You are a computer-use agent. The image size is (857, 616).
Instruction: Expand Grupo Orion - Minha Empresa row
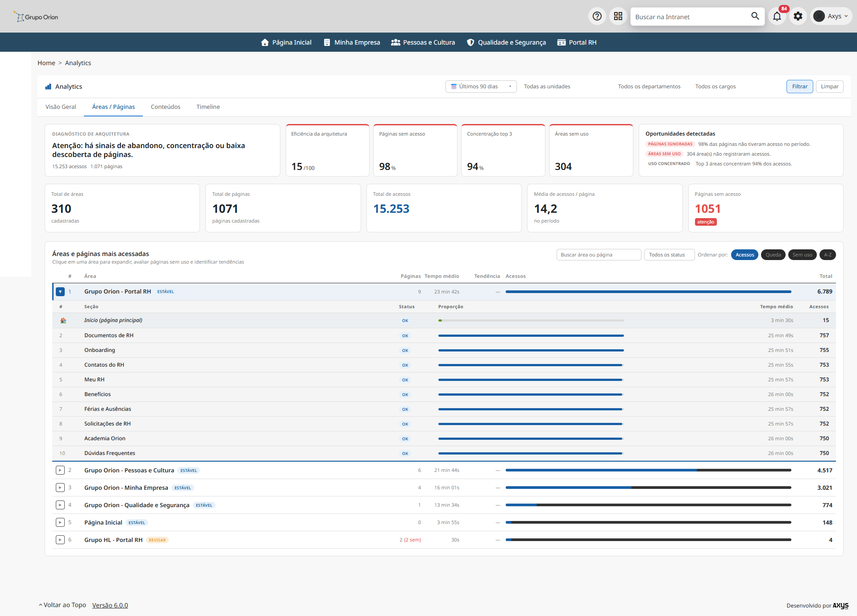[60, 488]
